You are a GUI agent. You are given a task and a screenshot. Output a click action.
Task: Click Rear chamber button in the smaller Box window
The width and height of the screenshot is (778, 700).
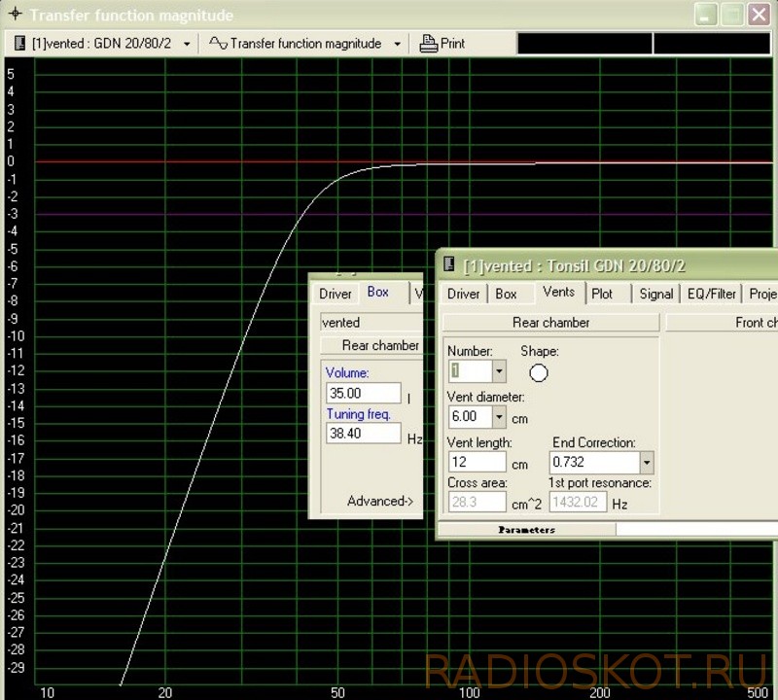(x=372, y=345)
